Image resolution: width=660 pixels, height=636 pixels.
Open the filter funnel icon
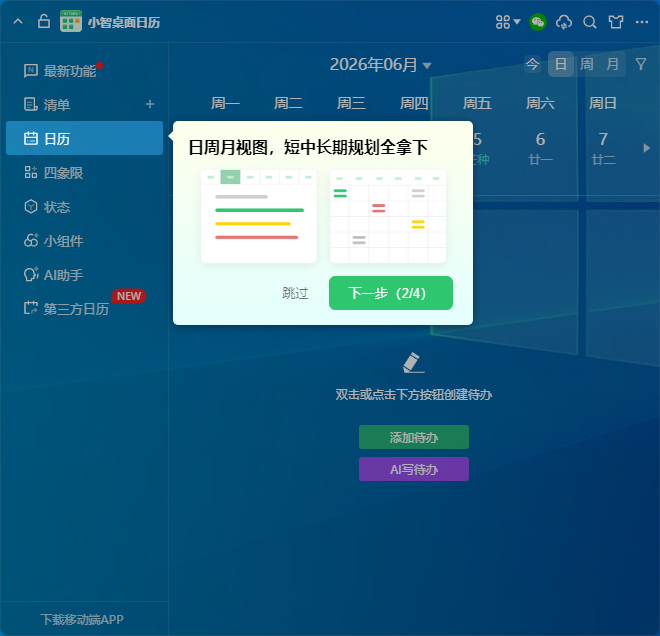pyautogui.click(x=641, y=64)
